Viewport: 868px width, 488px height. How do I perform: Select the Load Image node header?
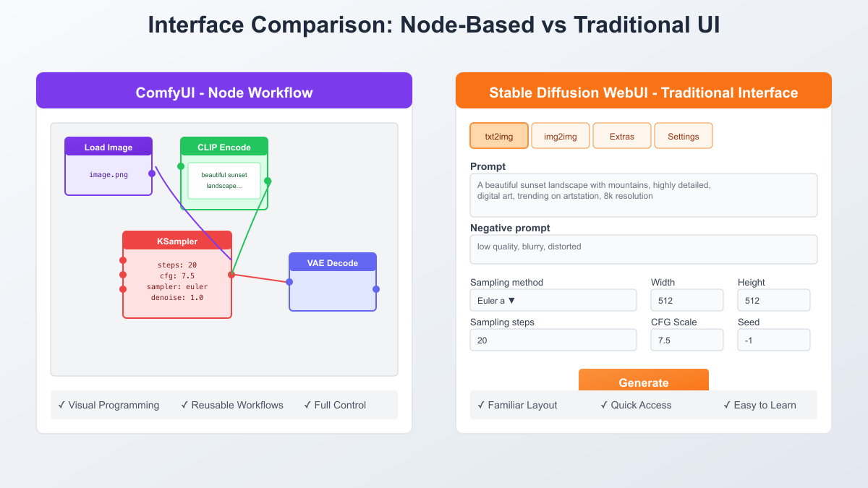point(109,147)
